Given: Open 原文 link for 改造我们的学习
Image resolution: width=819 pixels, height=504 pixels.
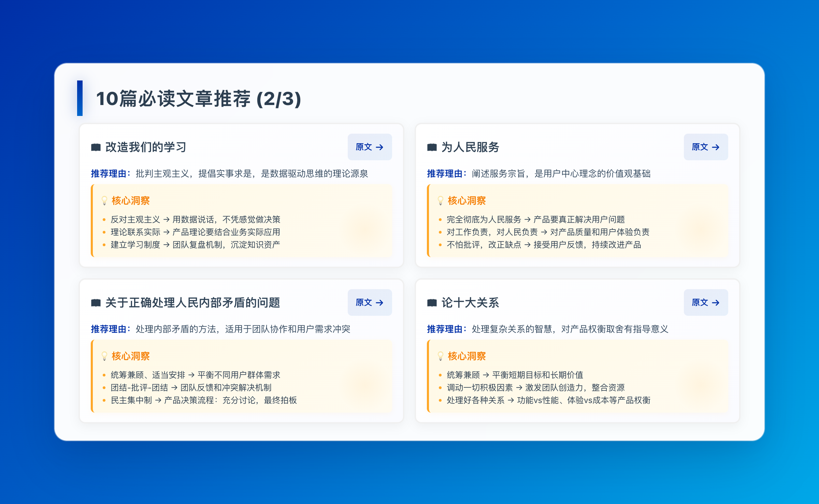Looking at the screenshot, I should click(x=370, y=147).
